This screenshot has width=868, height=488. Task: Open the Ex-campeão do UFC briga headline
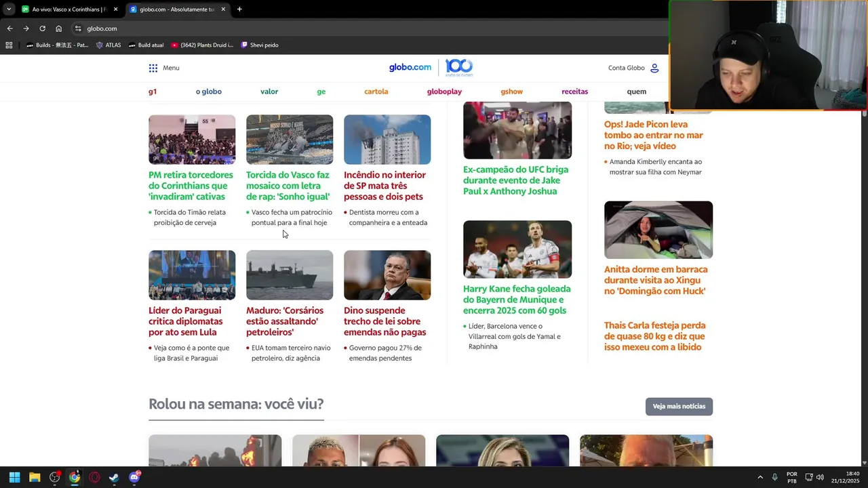(516, 180)
